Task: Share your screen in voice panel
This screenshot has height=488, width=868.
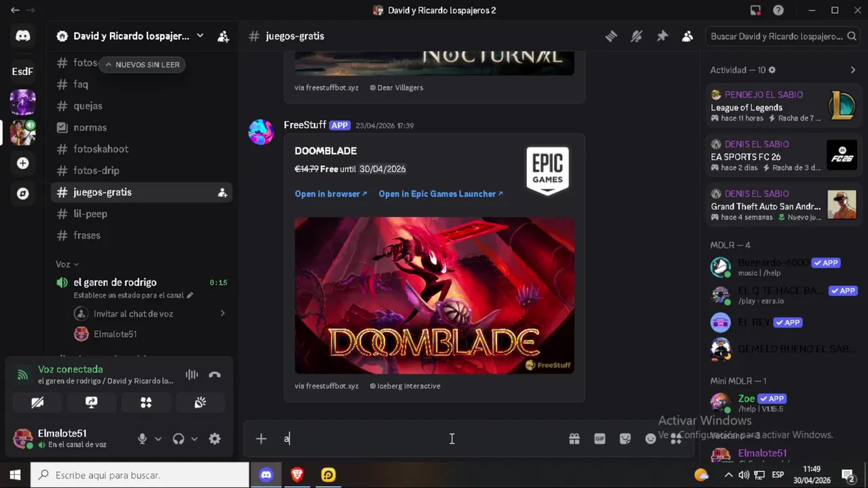Action: [x=92, y=403]
